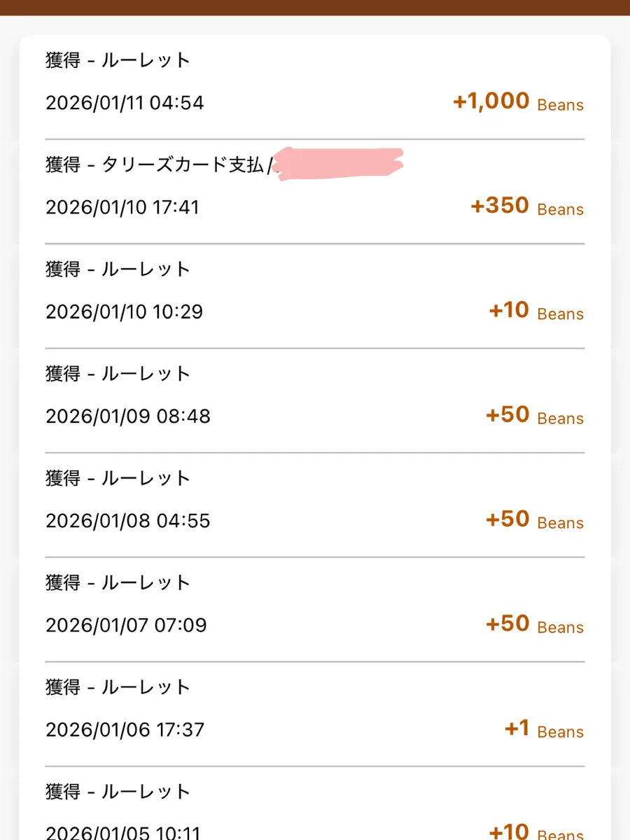The width and height of the screenshot is (630, 840).
Task: Click the brown header bar at top
Action: (x=315, y=7)
